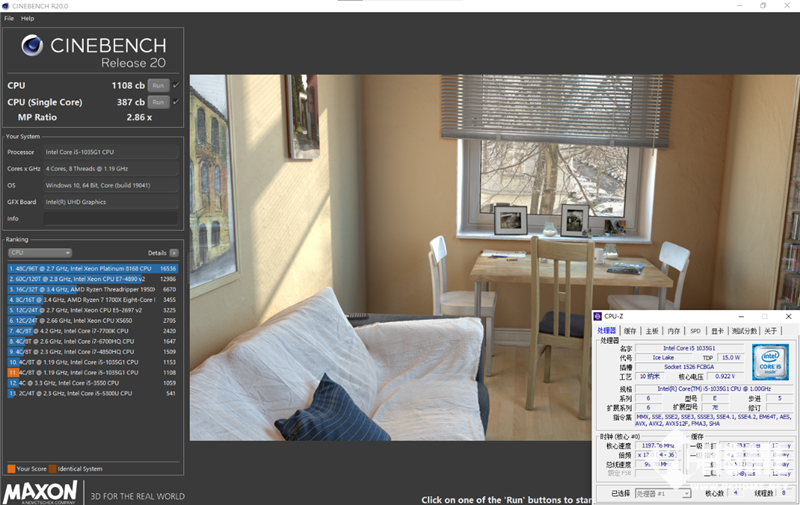This screenshot has width=800, height=505.
Task: Open the processor selection dropdown in CPU-Z
Action: click(x=663, y=493)
